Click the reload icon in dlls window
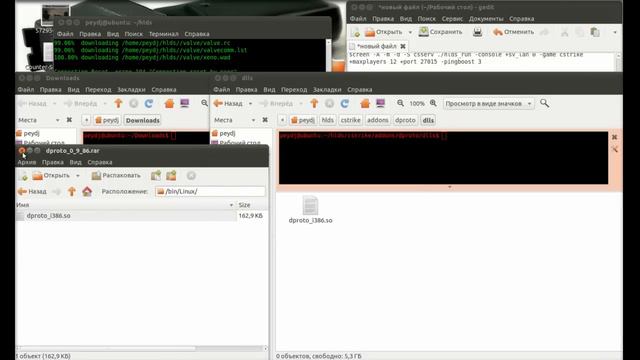This screenshot has height=360, width=640. pyautogui.click(x=345, y=104)
